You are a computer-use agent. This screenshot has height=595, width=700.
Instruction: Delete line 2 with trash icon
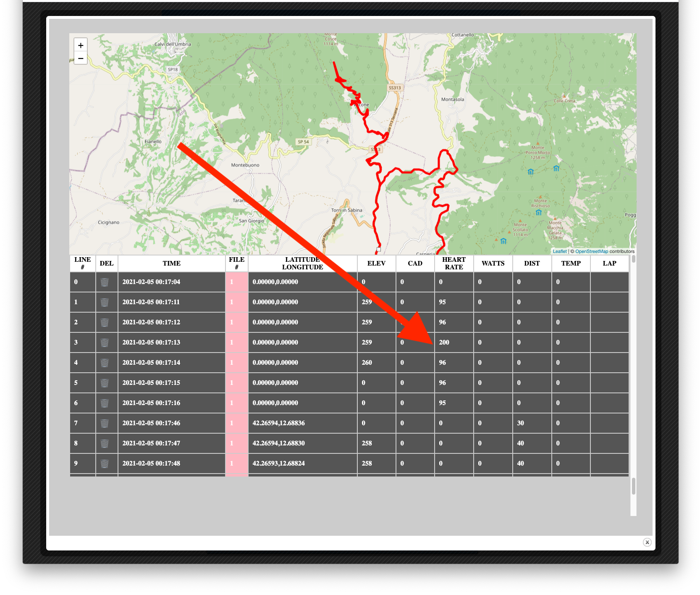pos(105,322)
